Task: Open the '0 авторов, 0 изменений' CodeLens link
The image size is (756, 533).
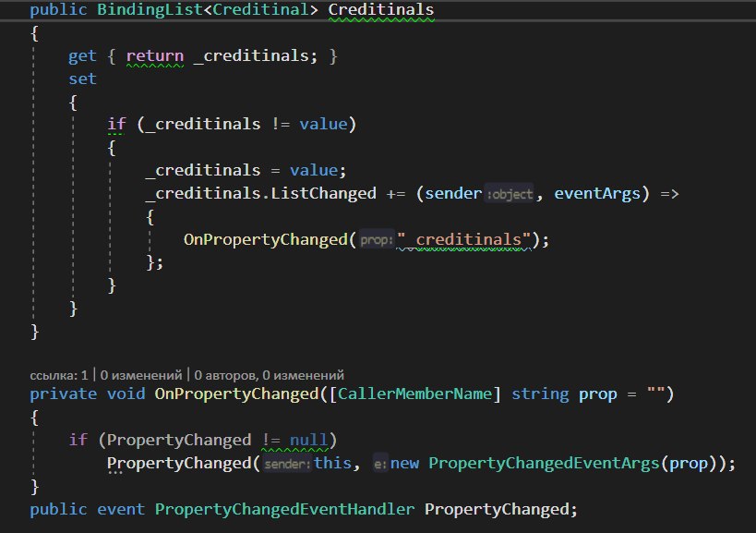Action: [269, 375]
